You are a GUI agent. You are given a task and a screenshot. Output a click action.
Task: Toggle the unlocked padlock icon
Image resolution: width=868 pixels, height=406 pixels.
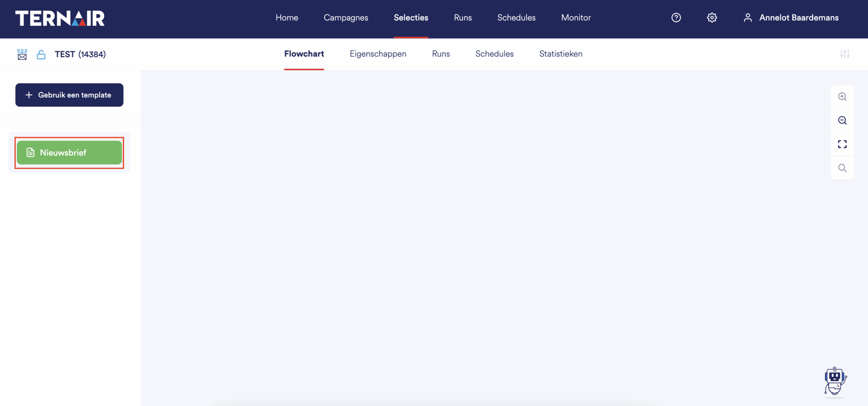pos(41,54)
